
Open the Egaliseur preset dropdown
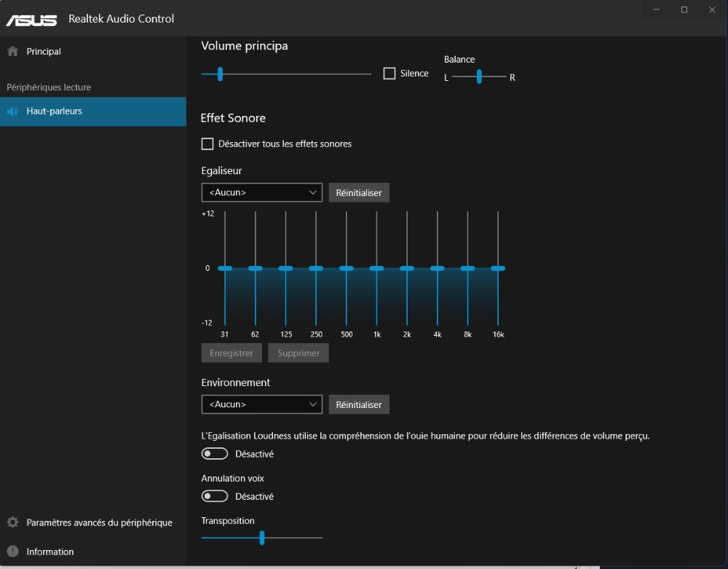261,192
